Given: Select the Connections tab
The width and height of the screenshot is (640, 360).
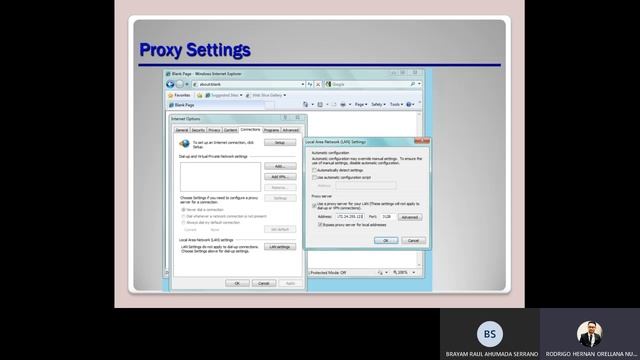Looking at the screenshot, I should click(250, 129).
